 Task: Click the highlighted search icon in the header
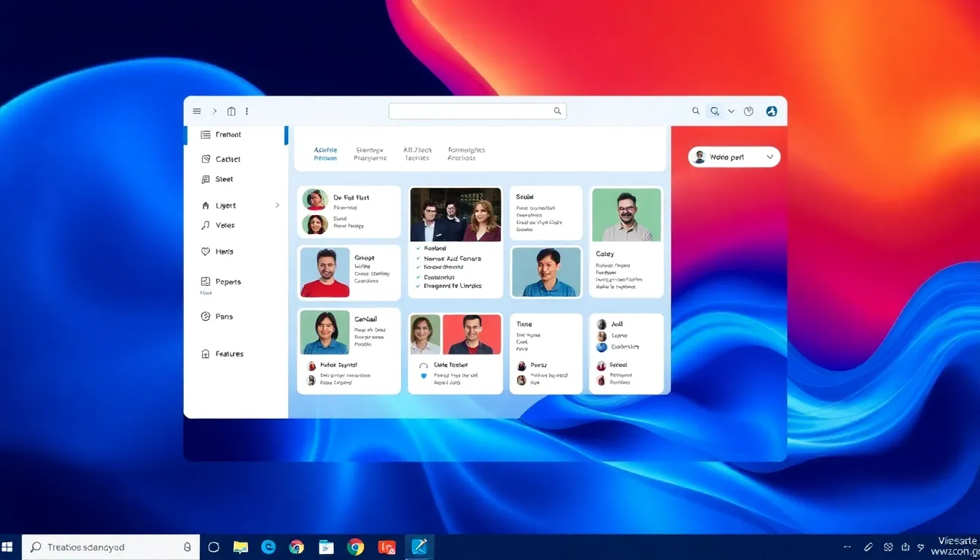tap(715, 112)
